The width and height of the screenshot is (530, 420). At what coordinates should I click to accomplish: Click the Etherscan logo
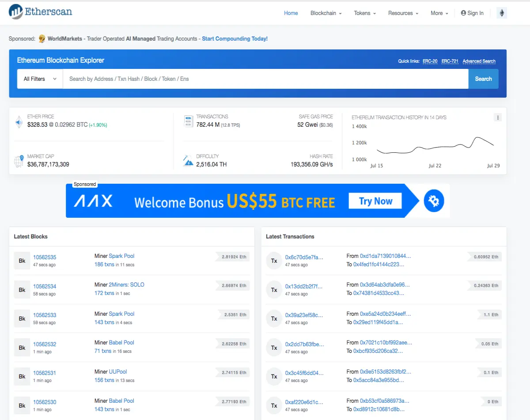click(41, 11)
